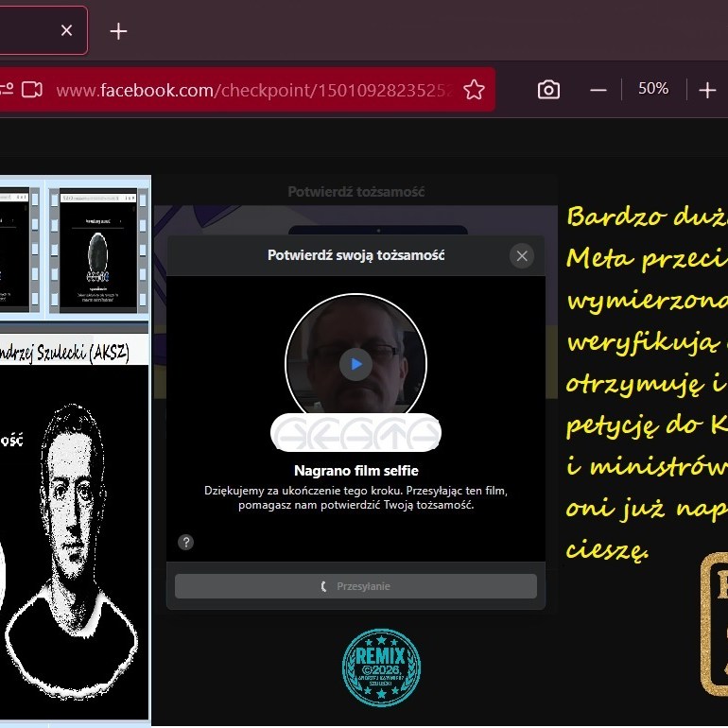Close the Potwierdź swoją tożsamość dialog
The image size is (728, 728).
[x=521, y=255]
